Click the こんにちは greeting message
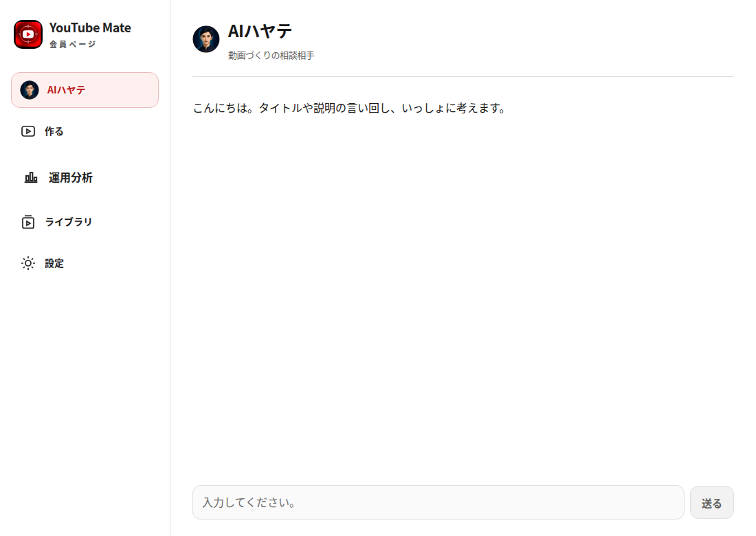Image resolution: width=756 pixels, height=536 pixels. pyautogui.click(x=349, y=108)
